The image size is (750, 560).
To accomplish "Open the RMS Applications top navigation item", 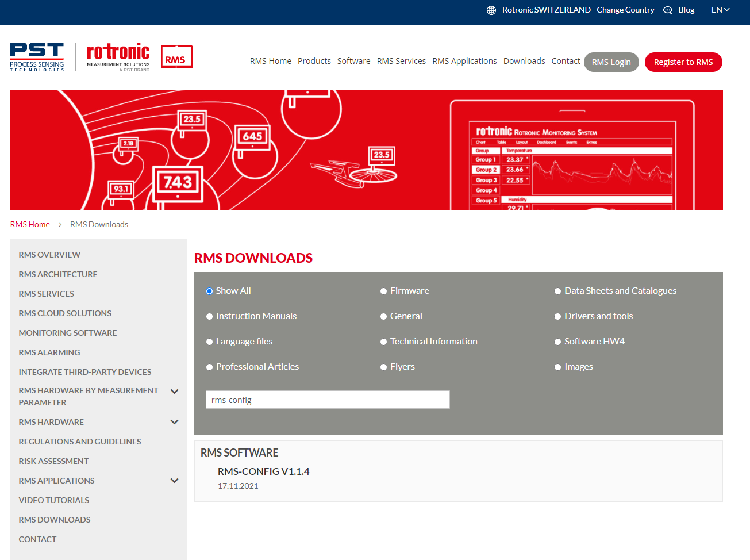I will 464,61.
